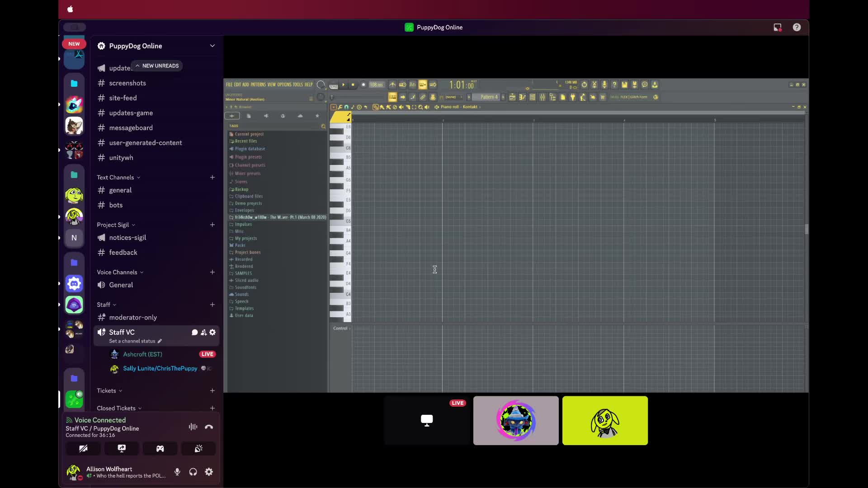
Task: Select the yellow Sally Lunite participant tile
Action: pos(605,421)
